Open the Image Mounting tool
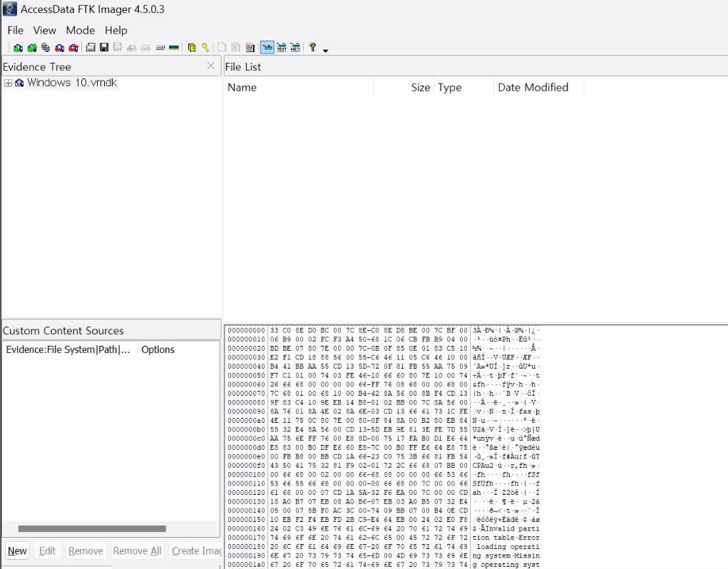Image resolution: width=728 pixels, height=569 pixels. pos(46,47)
